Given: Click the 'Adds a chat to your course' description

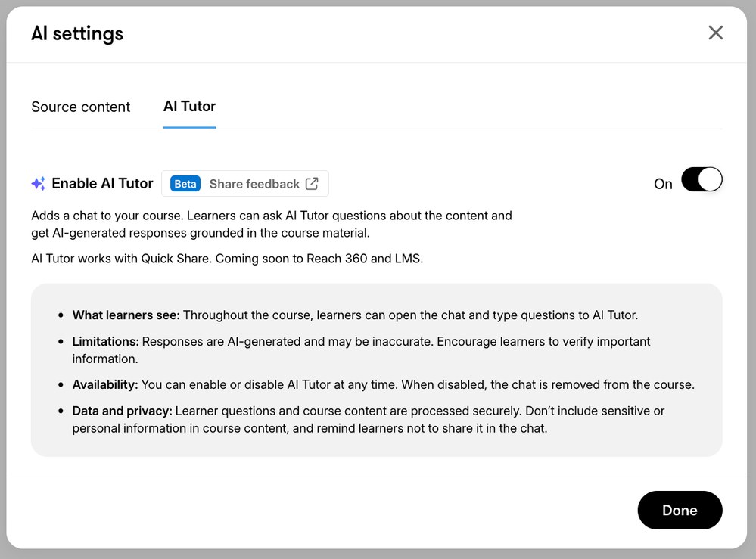Looking at the screenshot, I should (x=272, y=225).
